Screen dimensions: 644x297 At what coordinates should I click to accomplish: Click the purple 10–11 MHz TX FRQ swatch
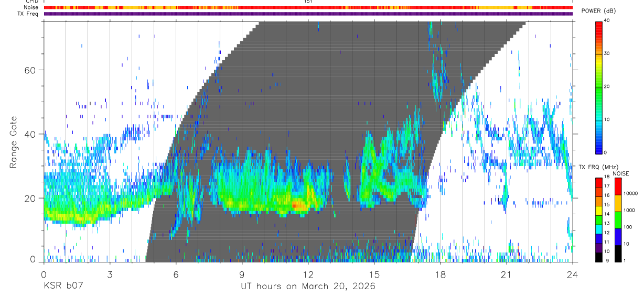[599, 248]
